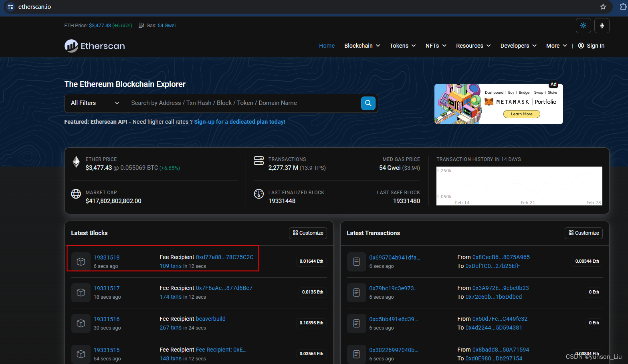Expand the All Filters dropdown
The height and width of the screenshot is (364, 628).
95,103
